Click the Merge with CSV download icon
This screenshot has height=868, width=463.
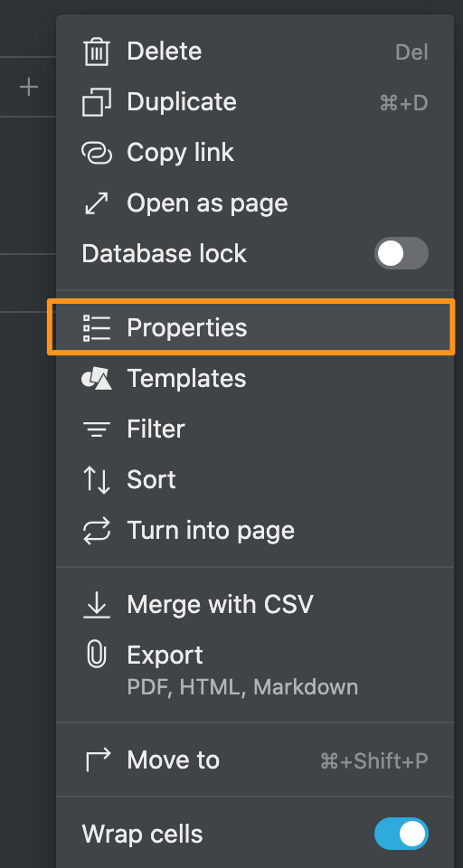point(97,605)
